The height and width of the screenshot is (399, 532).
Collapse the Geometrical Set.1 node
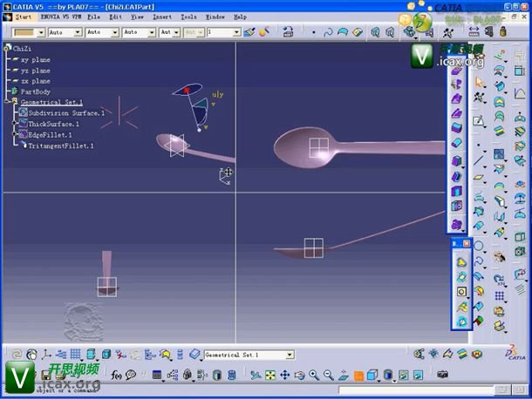pyautogui.click(x=6, y=102)
